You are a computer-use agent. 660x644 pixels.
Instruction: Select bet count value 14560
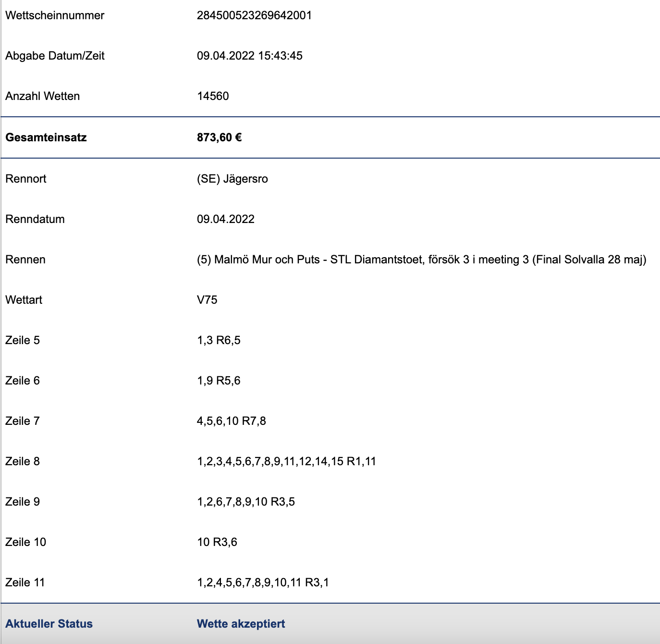click(213, 96)
